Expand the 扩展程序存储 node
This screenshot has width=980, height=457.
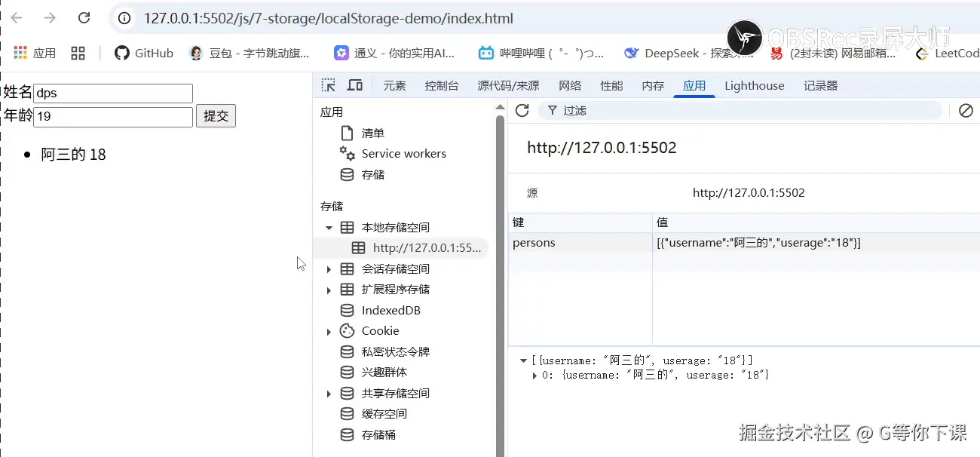tap(329, 290)
